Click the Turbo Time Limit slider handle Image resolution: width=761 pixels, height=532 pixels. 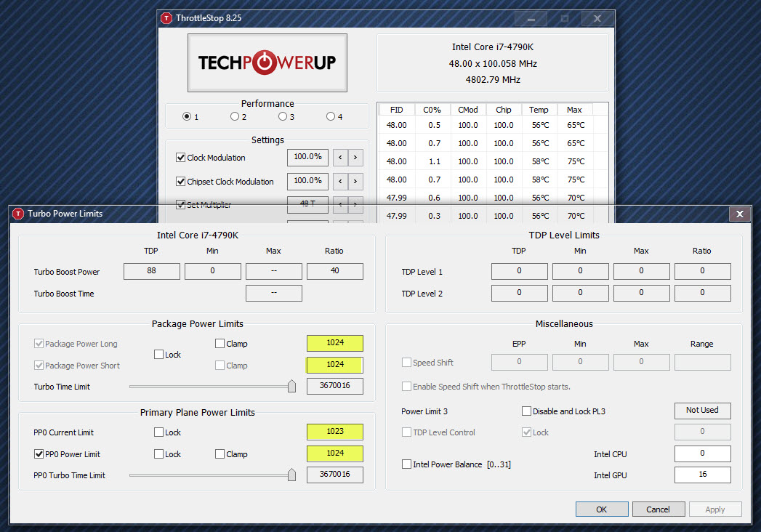point(291,386)
